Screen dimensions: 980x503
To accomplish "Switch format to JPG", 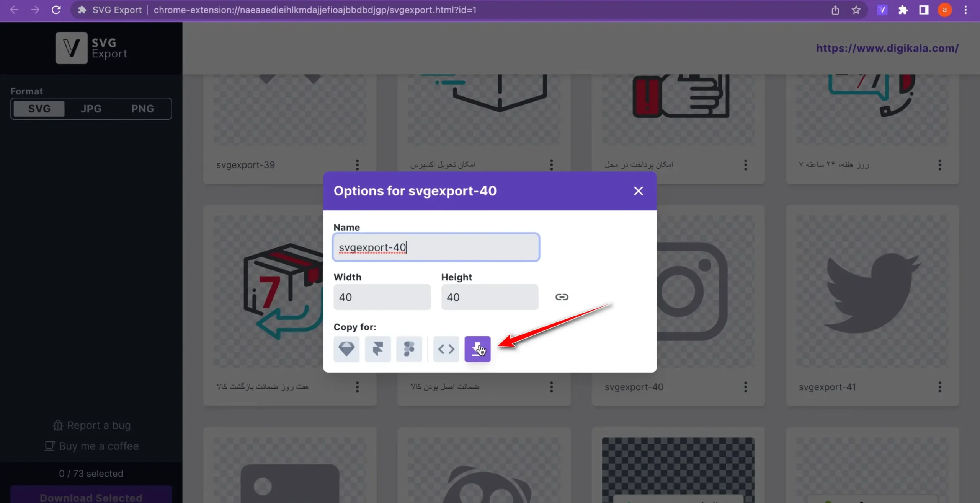I will 91,109.
